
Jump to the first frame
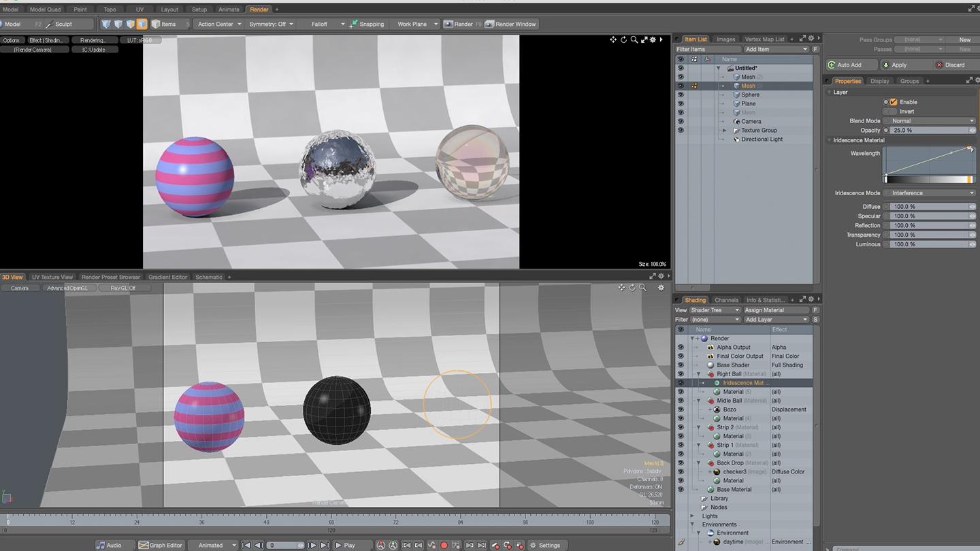[246, 545]
